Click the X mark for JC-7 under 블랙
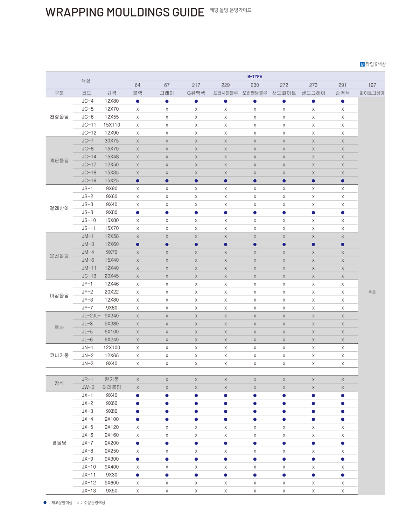The width and height of the screenshot is (420, 530). tap(138, 141)
